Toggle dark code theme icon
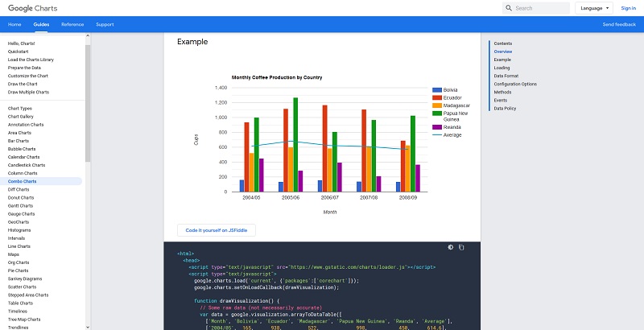Screen dimensions: 644x330 [451, 247]
